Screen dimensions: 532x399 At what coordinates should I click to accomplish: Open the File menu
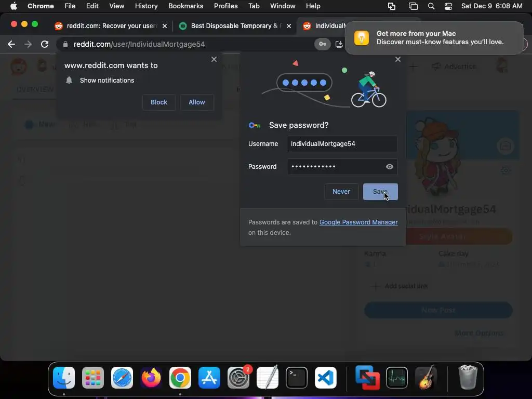pos(70,6)
